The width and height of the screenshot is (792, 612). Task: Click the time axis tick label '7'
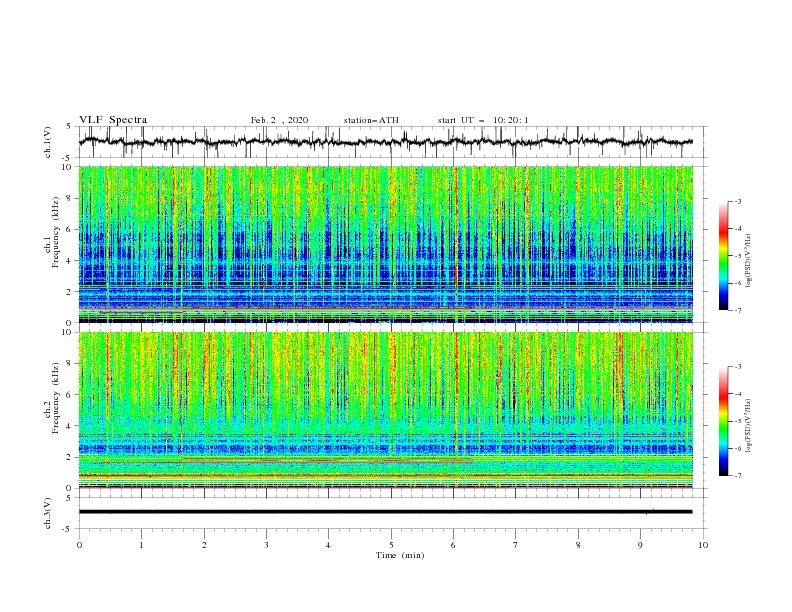click(x=516, y=545)
